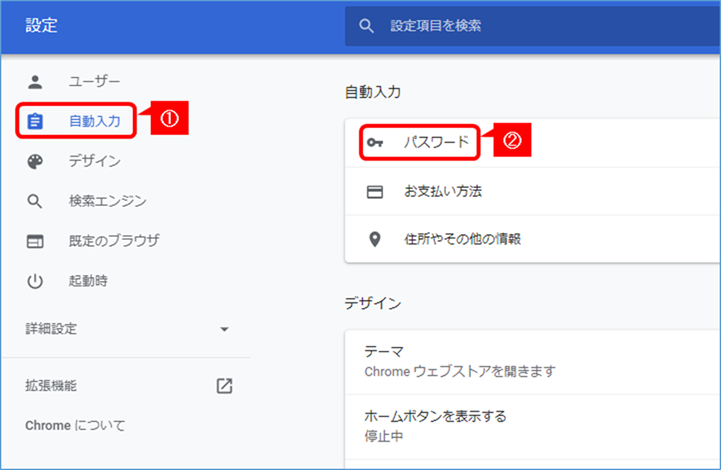The height and width of the screenshot is (470, 721).
Task: Click the external link icon beside 拡張機能
Action: [x=224, y=386]
